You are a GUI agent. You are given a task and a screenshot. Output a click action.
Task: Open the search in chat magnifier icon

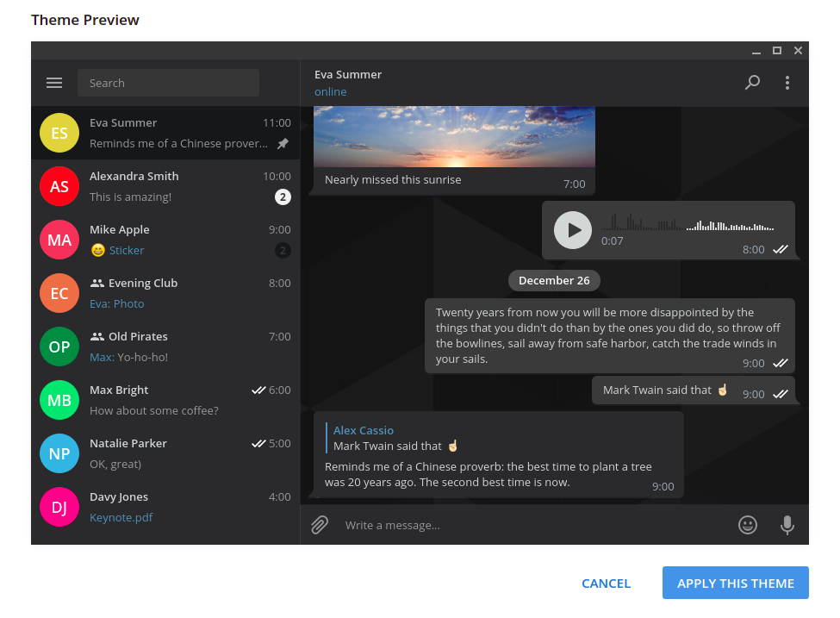click(x=752, y=83)
